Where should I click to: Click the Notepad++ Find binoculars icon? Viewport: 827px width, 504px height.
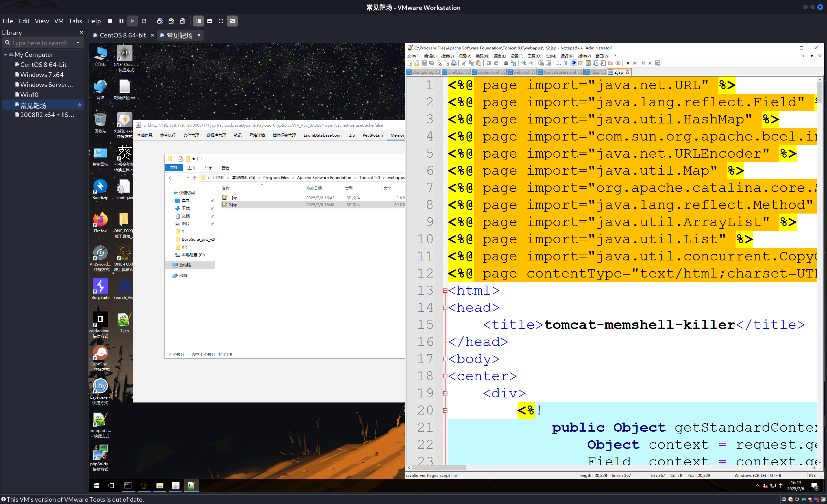click(x=506, y=63)
